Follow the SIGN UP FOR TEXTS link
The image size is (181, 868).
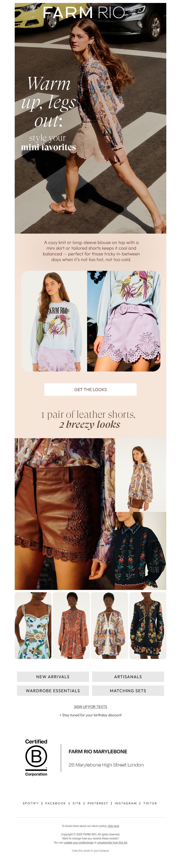[x=90, y=707]
